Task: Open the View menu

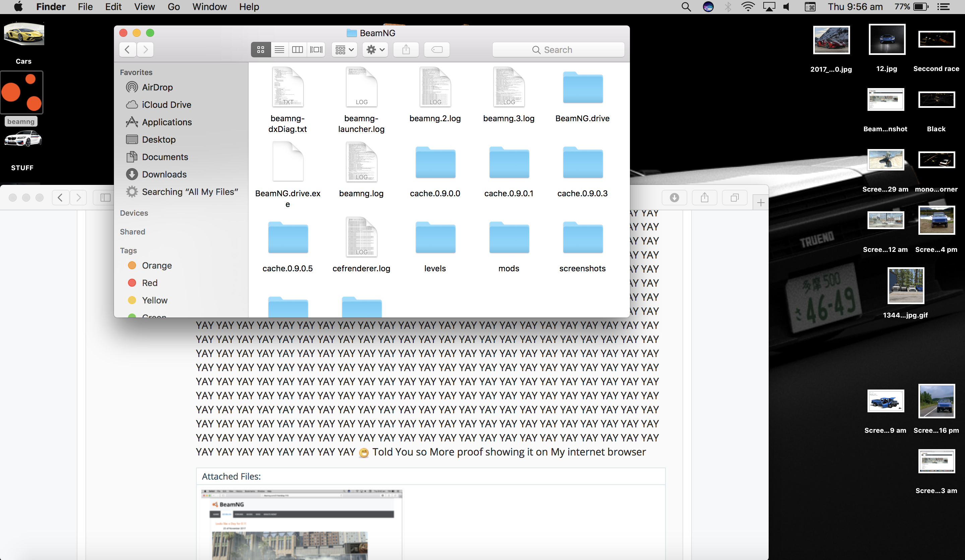Action: tap(144, 7)
